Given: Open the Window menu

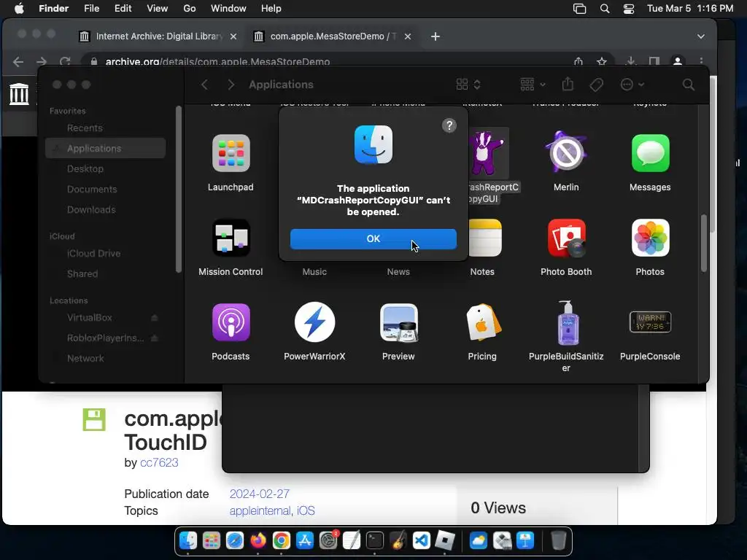Looking at the screenshot, I should coord(228,9).
